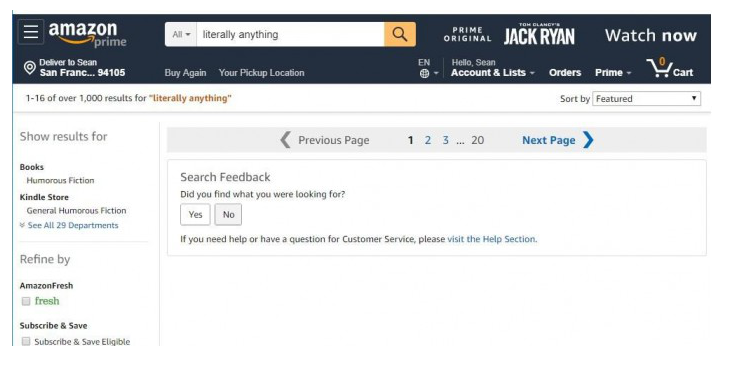The height and width of the screenshot is (365, 729).
Task: Open the hamburger navigation menu
Action: coord(31,32)
